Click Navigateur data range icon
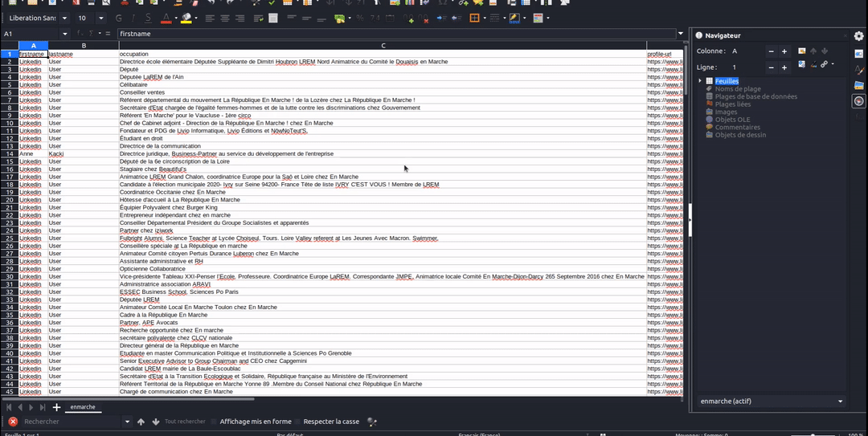The height and width of the screenshot is (436, 868). pos(801,51)
